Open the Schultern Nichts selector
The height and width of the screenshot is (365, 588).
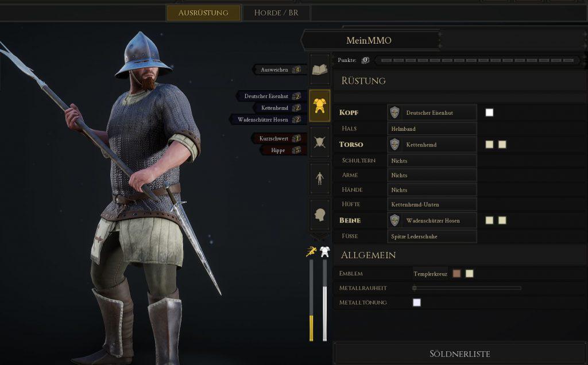tap(432, 160)
